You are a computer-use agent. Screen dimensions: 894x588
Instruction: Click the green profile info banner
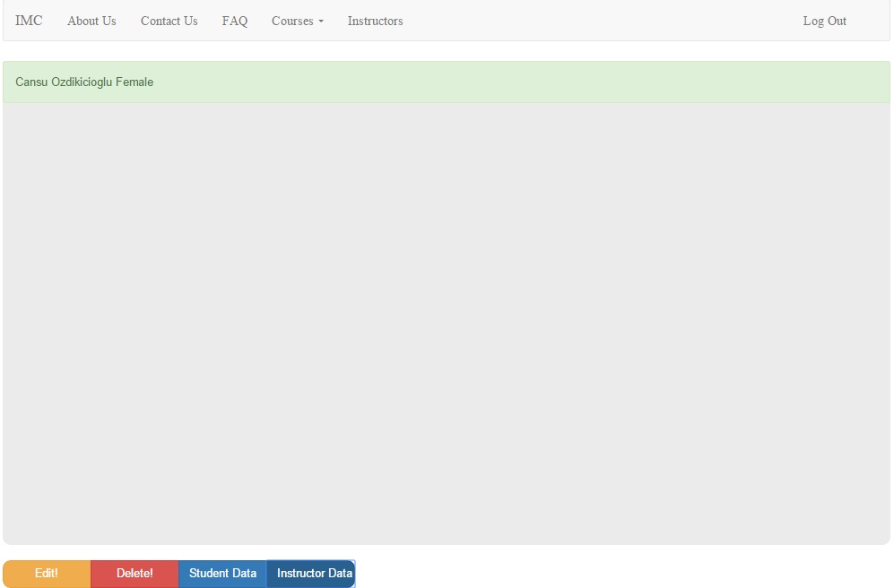point(447,82)
